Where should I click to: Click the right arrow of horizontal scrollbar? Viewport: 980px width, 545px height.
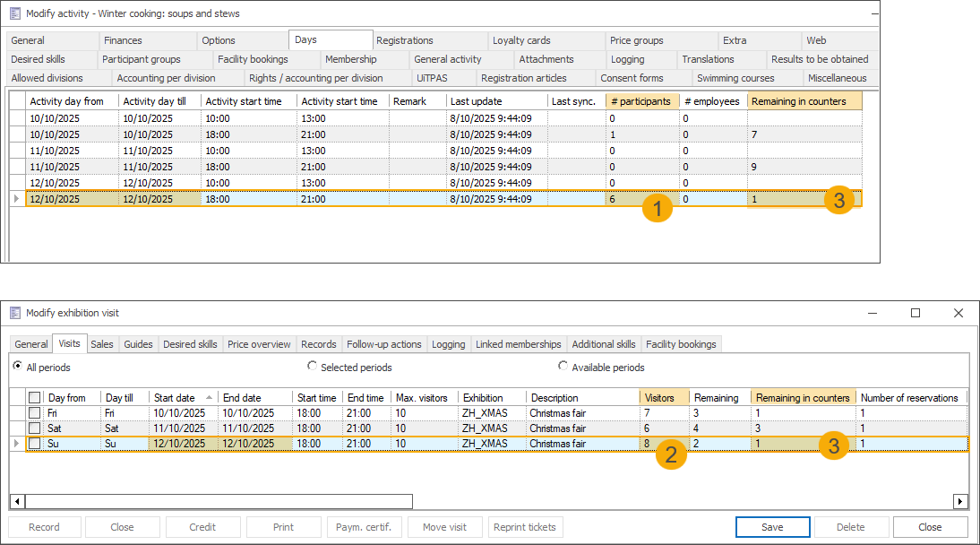[960, 502]
